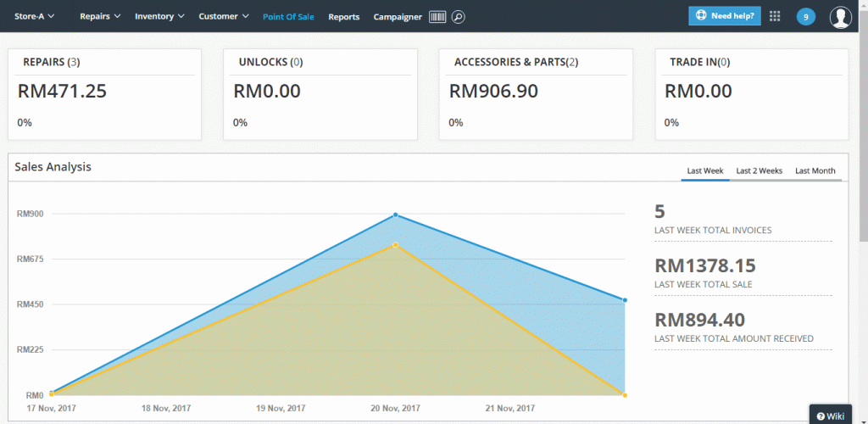The height and width of the screenshot is (424, 868).
Task: Click the RM894.40 total amount received
Action: (699, 320)
